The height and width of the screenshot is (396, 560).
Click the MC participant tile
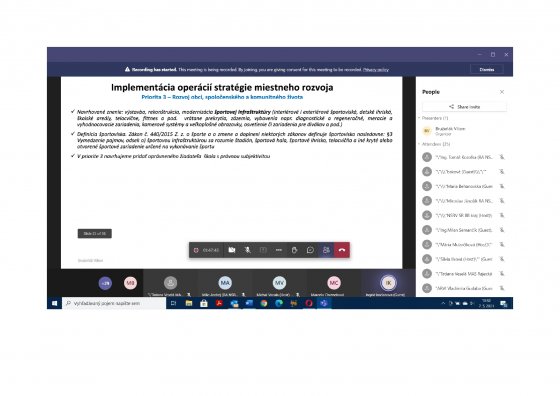pos(334,283)
